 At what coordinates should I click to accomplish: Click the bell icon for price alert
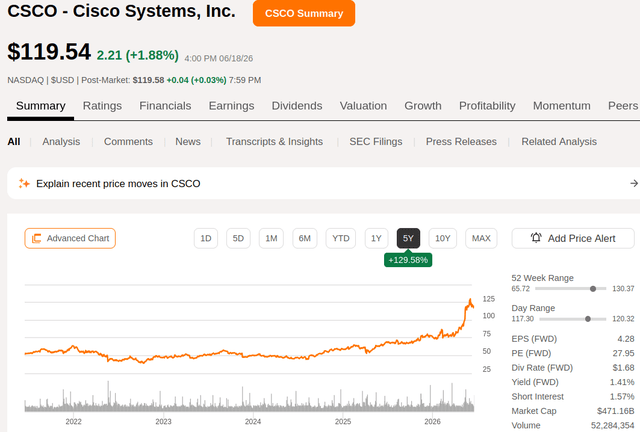[x=536, y=238]
